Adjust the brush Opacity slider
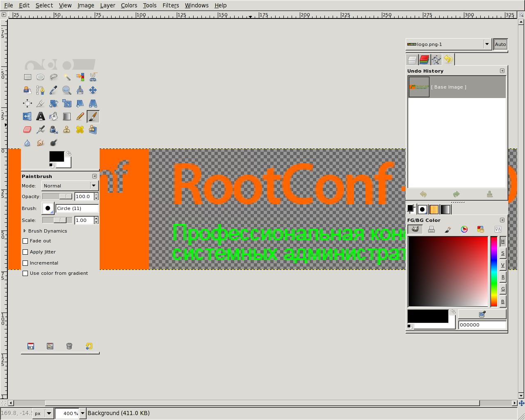 tap(57, 196)
